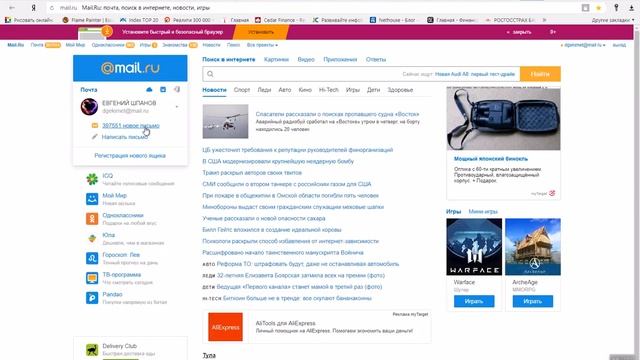The image size is (640, 360).
Task: Click the Warface game thumbnail
Action: [474, 247]
